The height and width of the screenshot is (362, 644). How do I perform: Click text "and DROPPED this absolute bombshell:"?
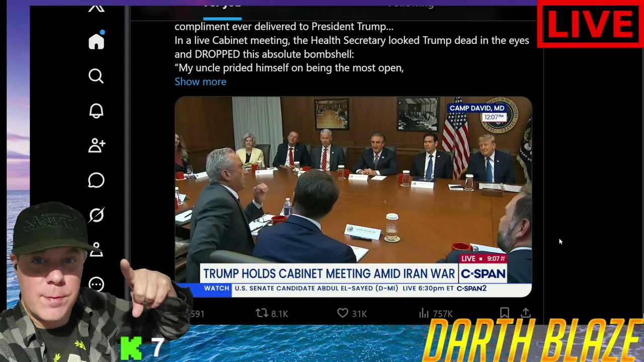264,54
